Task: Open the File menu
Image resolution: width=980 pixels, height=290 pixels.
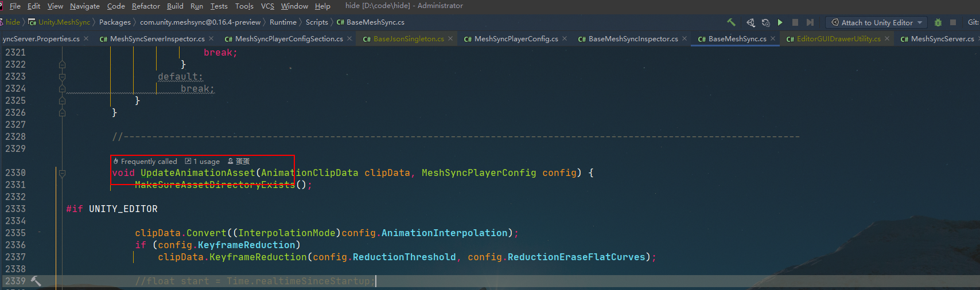Action: pyautogui.click(x=15, y=6)
